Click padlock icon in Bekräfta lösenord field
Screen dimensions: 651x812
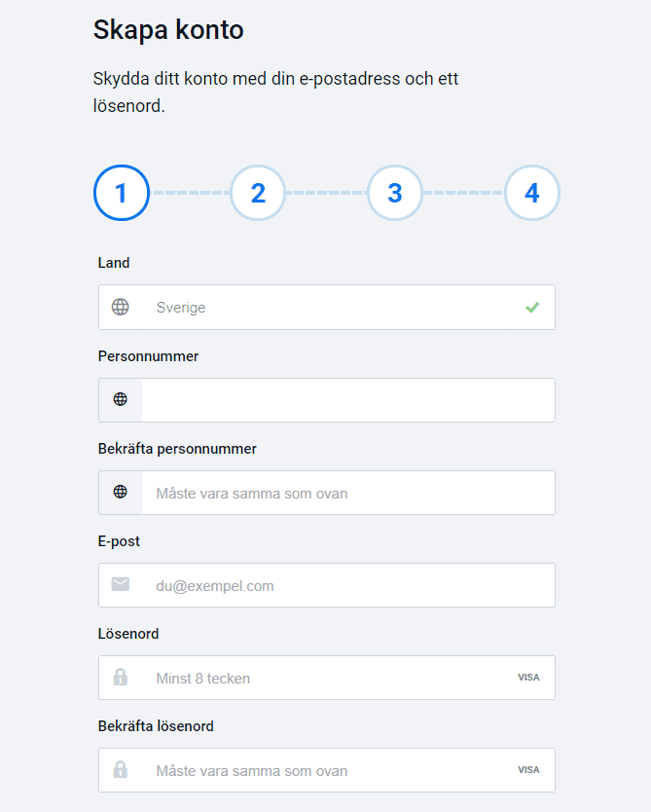click(121, 770)
